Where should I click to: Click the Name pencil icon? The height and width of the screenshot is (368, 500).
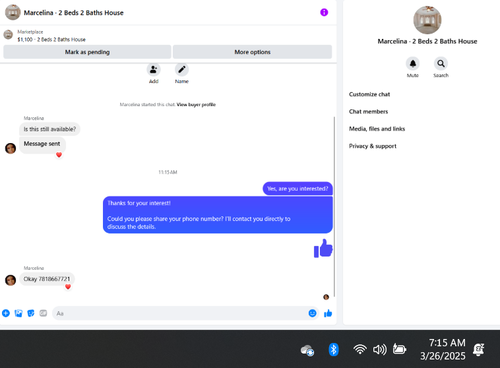click(x=182, y=69)
